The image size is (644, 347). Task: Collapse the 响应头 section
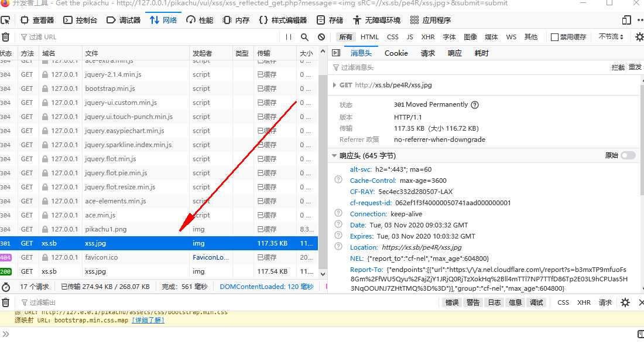point(334,156)
